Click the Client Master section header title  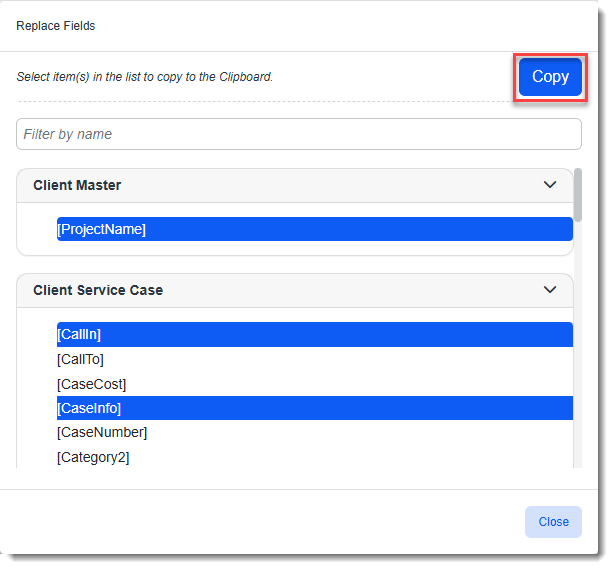pyautogui.click(x=77, y=185)
